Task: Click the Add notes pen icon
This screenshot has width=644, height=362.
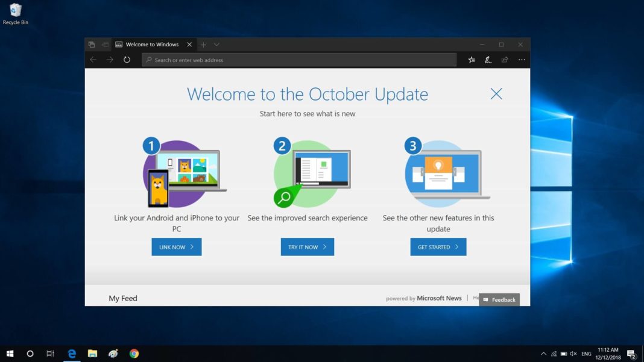Action: coord(488,60)
